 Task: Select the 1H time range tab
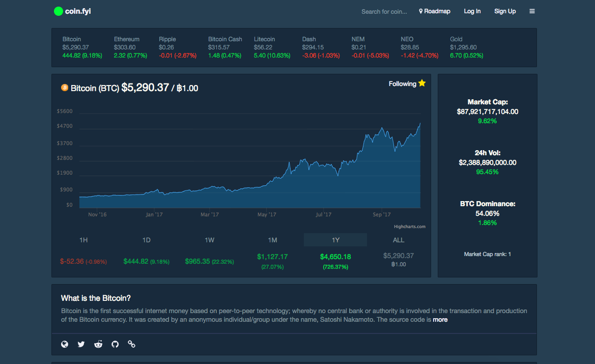click(x=83, y=240)
